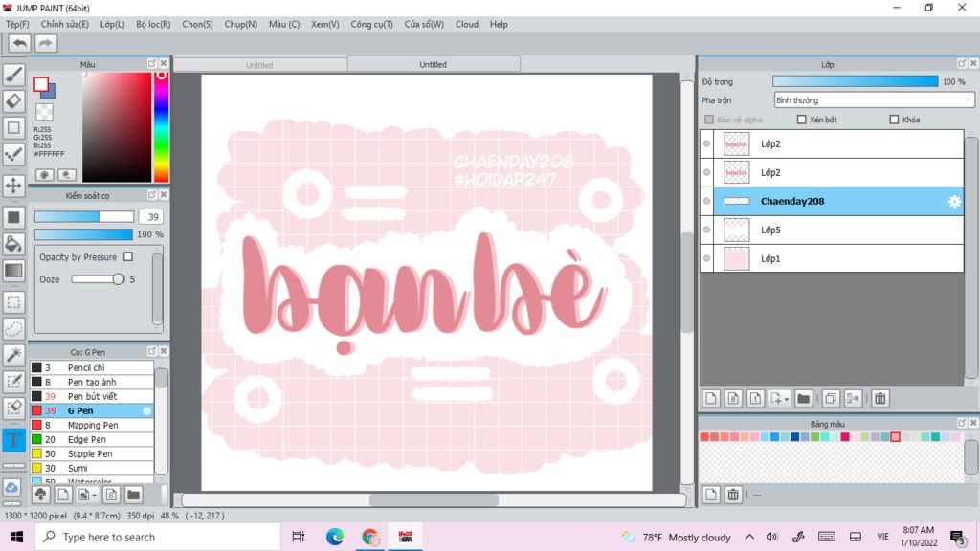Open brush add-type dropdown arrow
Screen dimensions: 980x551
pos(94,496)
